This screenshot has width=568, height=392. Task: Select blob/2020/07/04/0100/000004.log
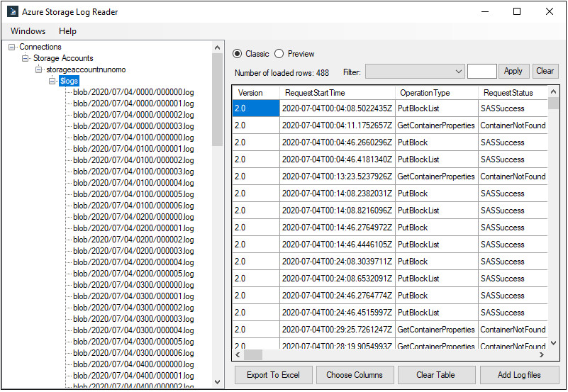click(133, 183)
